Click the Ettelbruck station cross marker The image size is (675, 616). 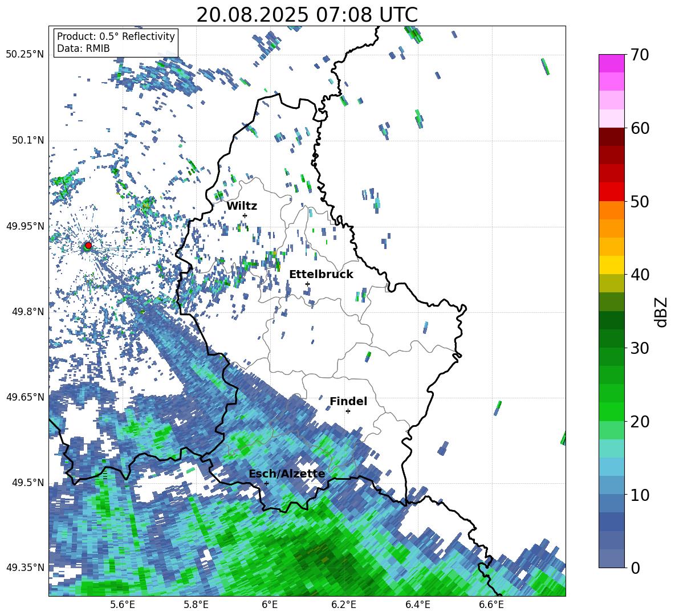coord(307,284)
